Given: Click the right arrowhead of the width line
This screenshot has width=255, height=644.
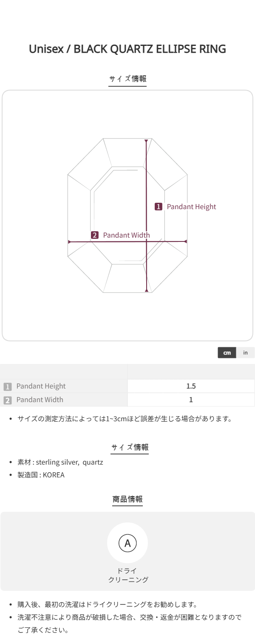Looking at the screenshot, I should click(x=185, y=241).
